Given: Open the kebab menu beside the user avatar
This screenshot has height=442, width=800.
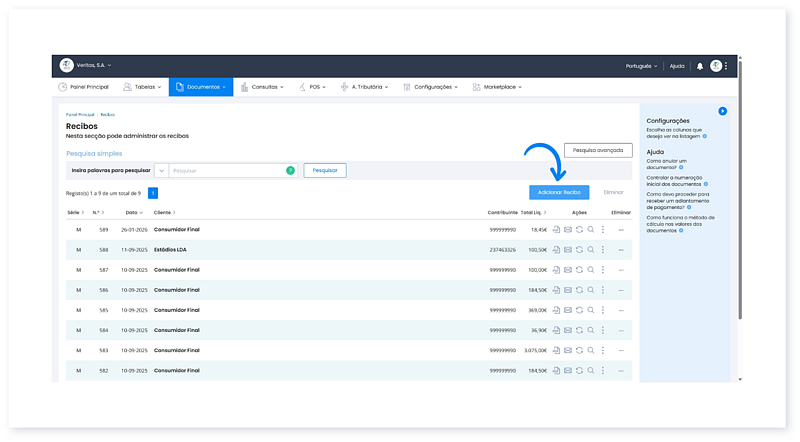Looking at the screenshot, I should click(727, 66).
